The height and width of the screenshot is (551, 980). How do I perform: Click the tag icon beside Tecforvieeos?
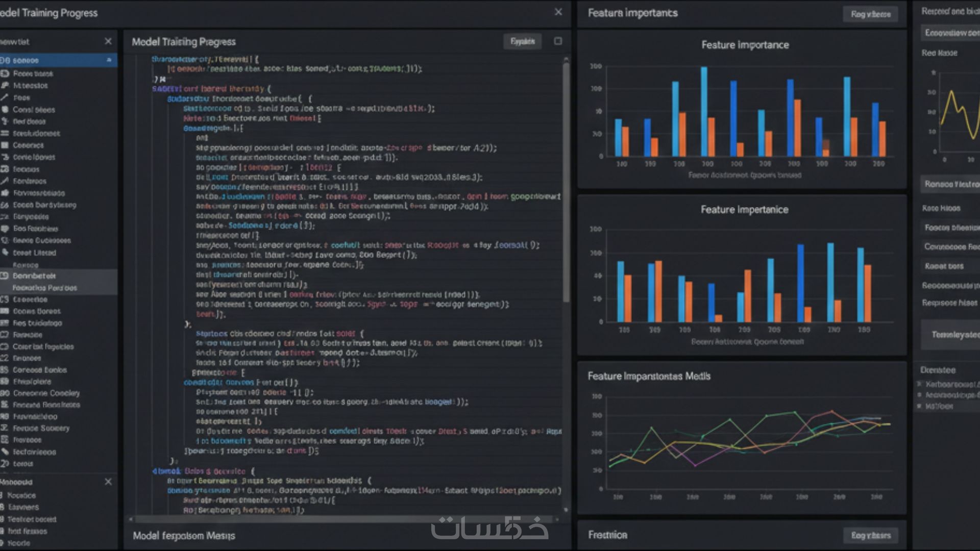tap(5, 452)
